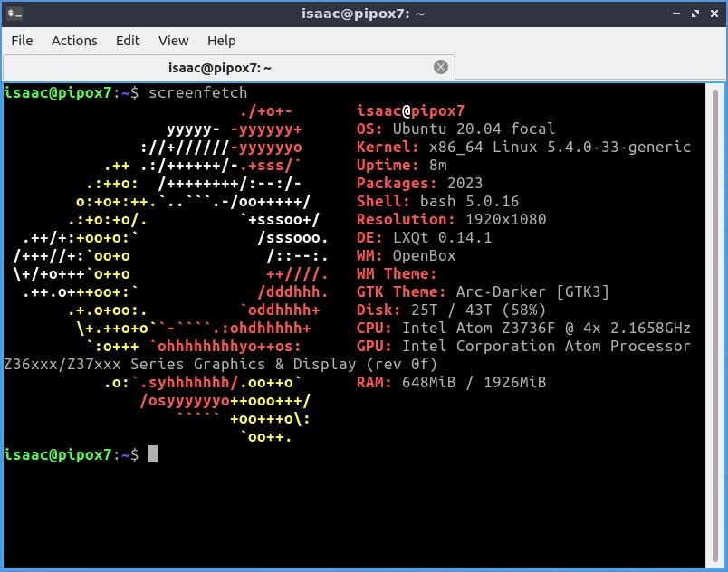Minimize the terminal window

(x=676, y=14)
